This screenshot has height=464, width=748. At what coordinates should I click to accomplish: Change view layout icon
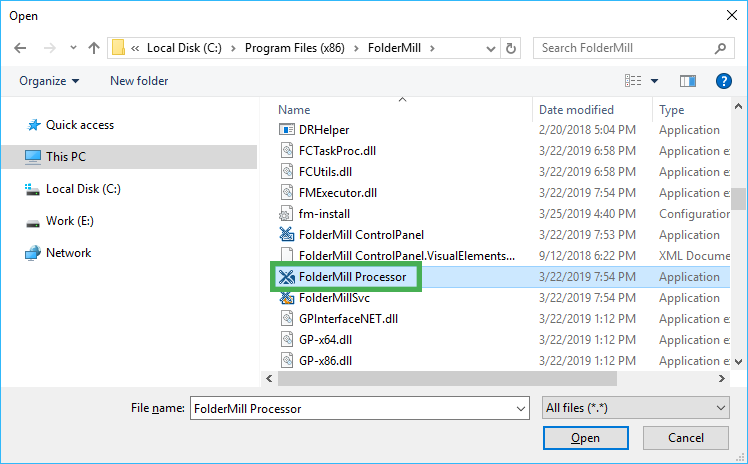click(633, 81)
